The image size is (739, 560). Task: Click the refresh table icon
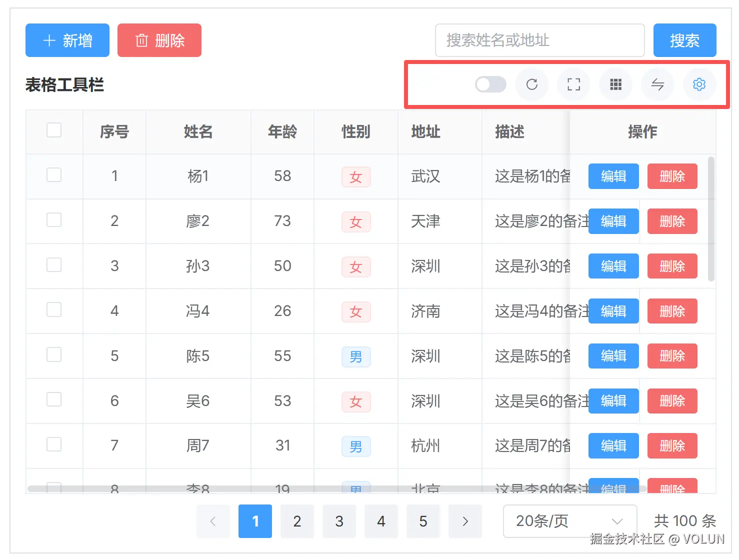[x=532, y=84]
